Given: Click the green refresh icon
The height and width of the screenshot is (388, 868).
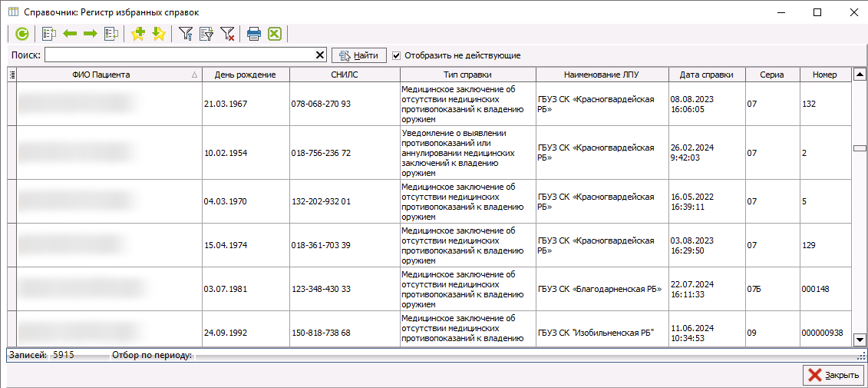Looking at the screenshot, I should pos(21,34).
